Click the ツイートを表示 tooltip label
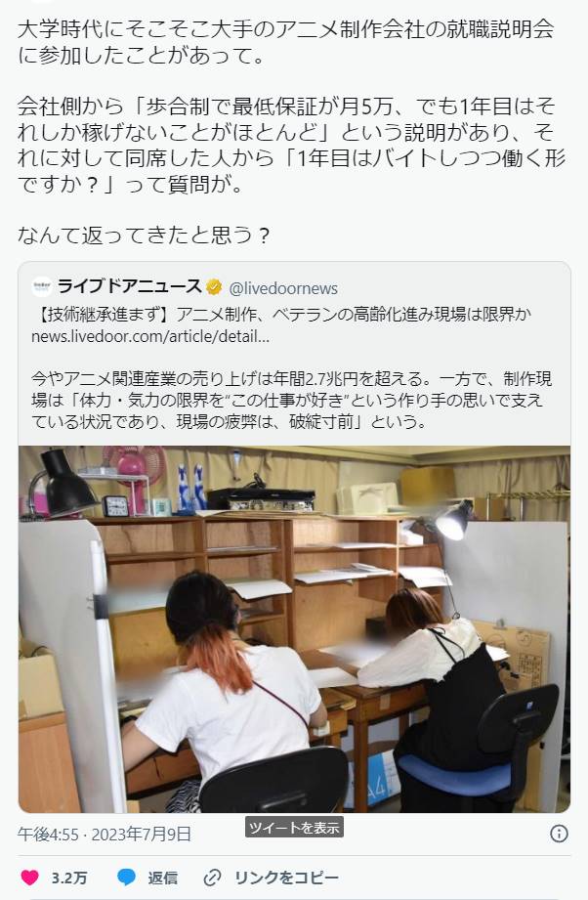The image size is (588, 900). [x=294, y=827]
